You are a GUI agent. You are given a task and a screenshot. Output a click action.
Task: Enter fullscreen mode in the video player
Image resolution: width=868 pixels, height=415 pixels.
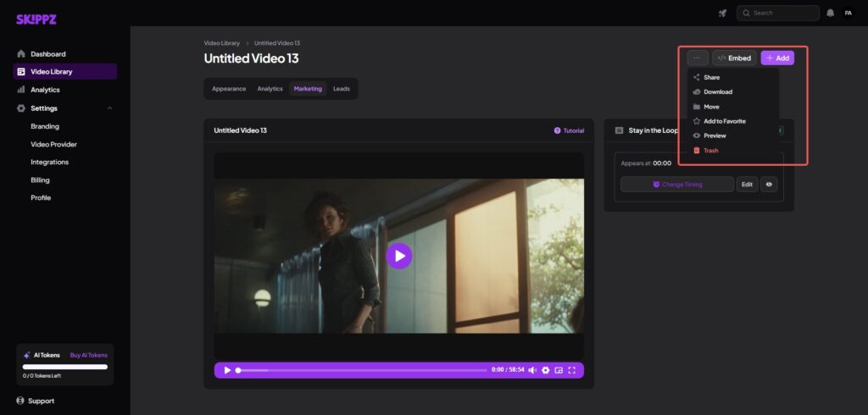pyautogui.click(x=572, y=370)
